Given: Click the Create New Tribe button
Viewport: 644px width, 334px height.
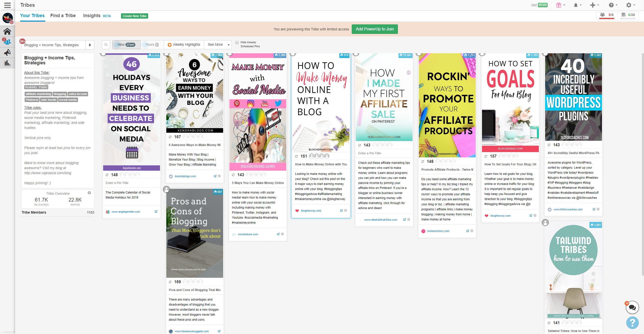Looking at the screenshot, I should 135,16.
